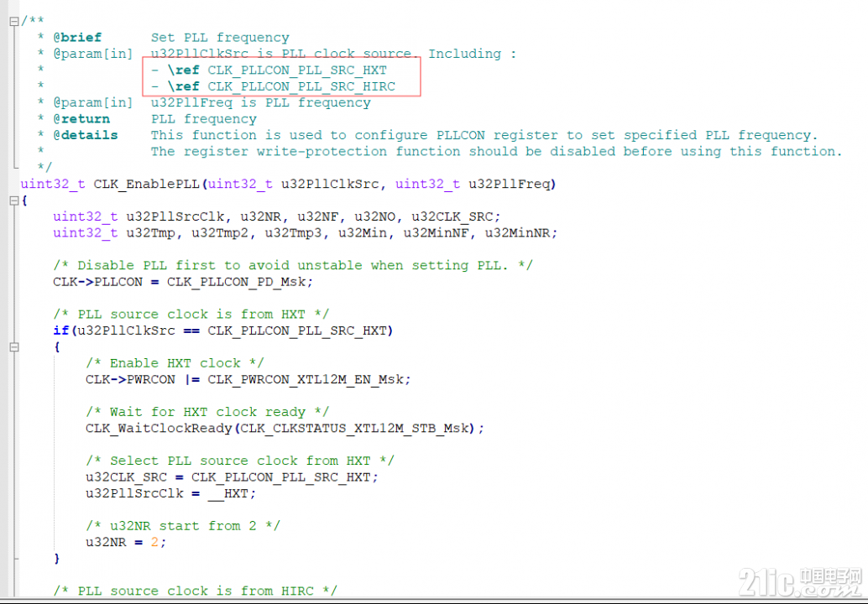This screenshot has width=868, height=604.
Task: Click the @return tag
Action: point(81,119)
